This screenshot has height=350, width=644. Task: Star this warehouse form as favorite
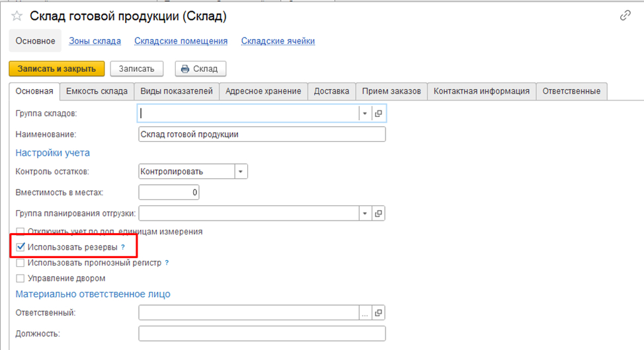click(x=17, y=16)
